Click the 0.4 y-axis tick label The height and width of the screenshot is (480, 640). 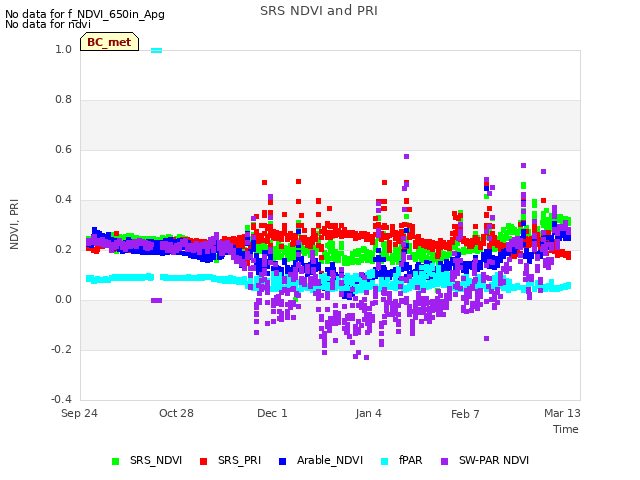coord(63,200)
